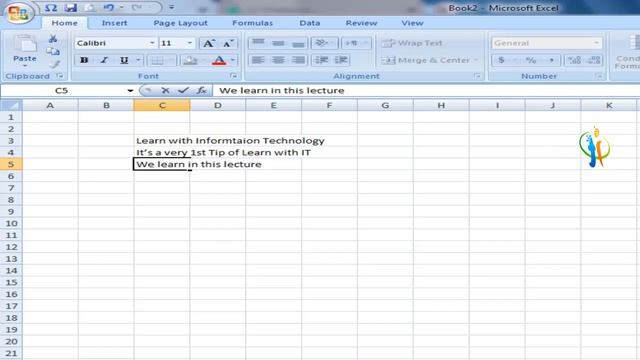Viewport: 640px width, 360px height.
Task: Open Conditional Formatting button
Action: [628, 52]
